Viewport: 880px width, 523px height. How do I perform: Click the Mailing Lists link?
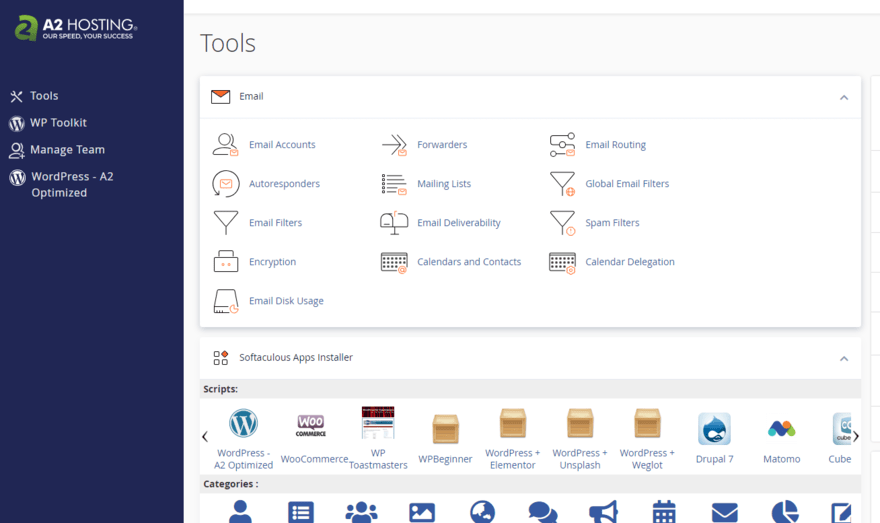click(x=444, y=184)
